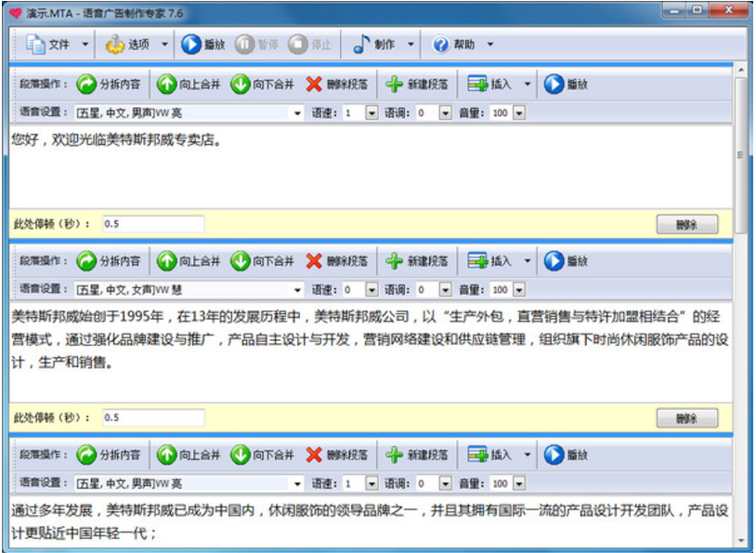Image resolution: width=756 pixels, height=553 pixels.
Task: Open the 插入 dropdown in the first paragraph
Action: click(527, 85)
